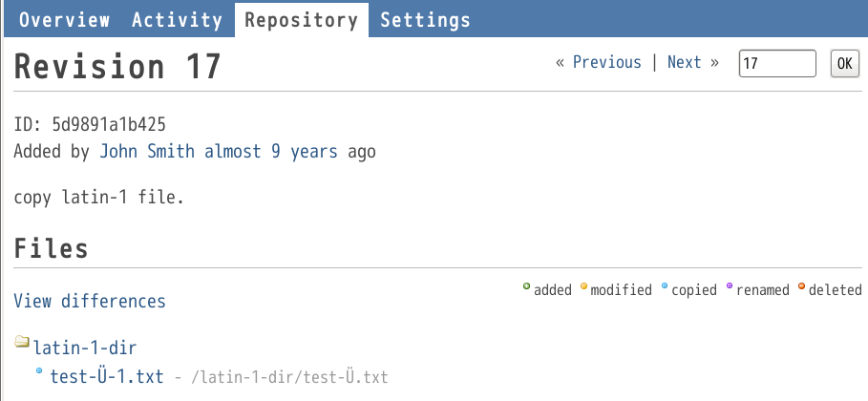This screenshot has width=868, height=401.
Task: Click the orange deleted legend icon
Action: pos(801,286)
